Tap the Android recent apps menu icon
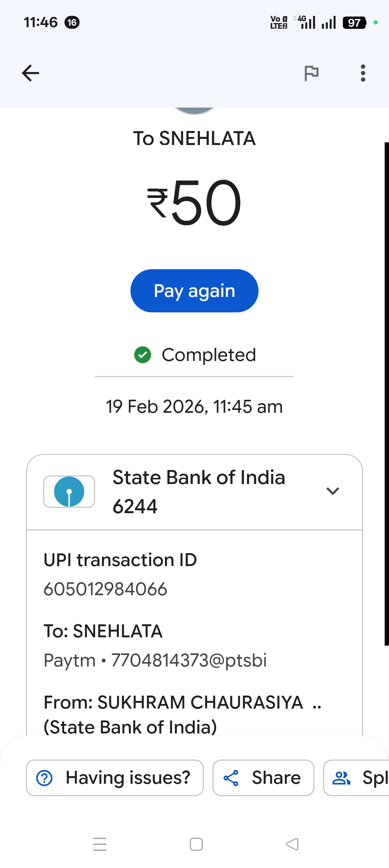Viewport: 389px width, 868px height. [100, 844]
